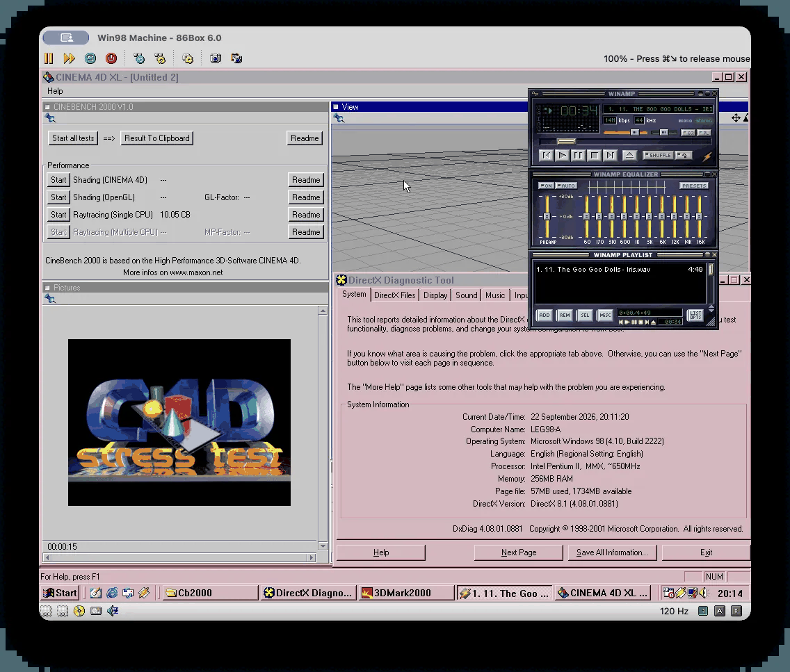Click Winamp eject button
This screenshot has width=790, height=672.
click(629, 156)
